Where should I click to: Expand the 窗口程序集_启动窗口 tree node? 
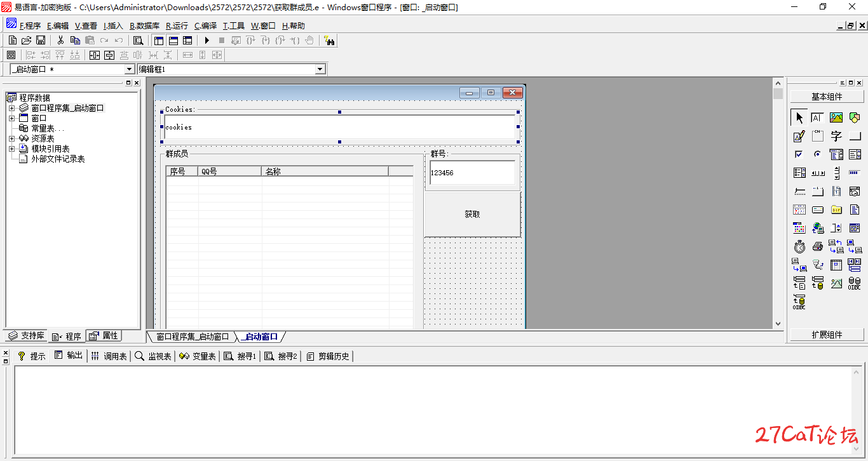pos(11,107)
